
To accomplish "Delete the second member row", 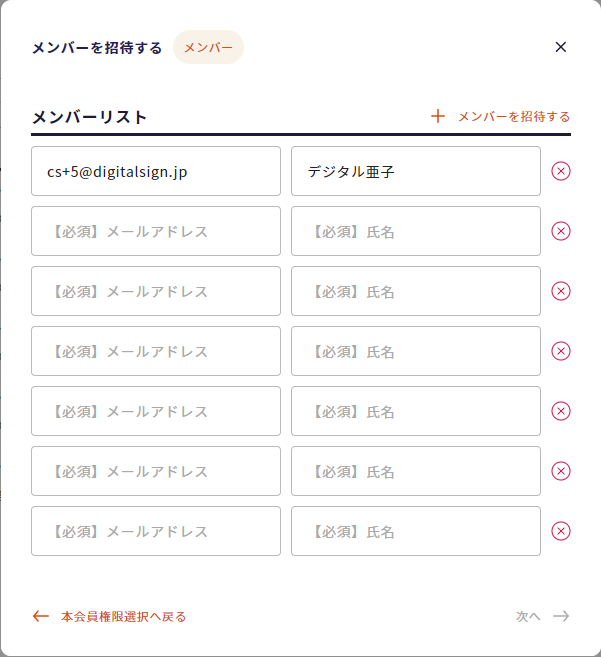I will click(x=561, y=231).
